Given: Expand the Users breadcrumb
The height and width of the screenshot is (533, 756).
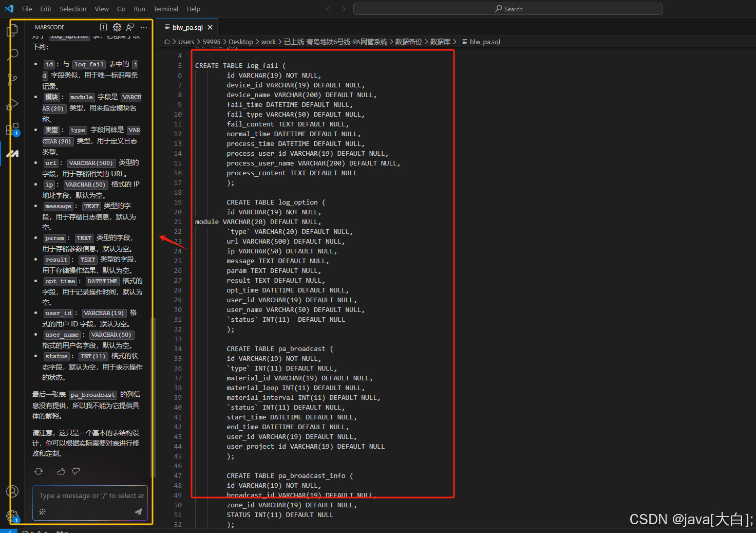Looking at the screenshot, I should click(x=186, y=42).
